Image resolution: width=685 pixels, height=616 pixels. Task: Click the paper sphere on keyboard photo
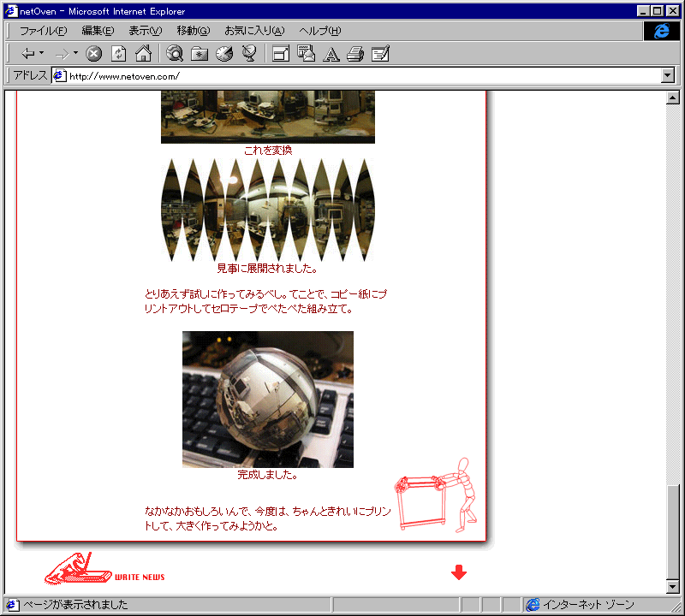tap(268, 400)
